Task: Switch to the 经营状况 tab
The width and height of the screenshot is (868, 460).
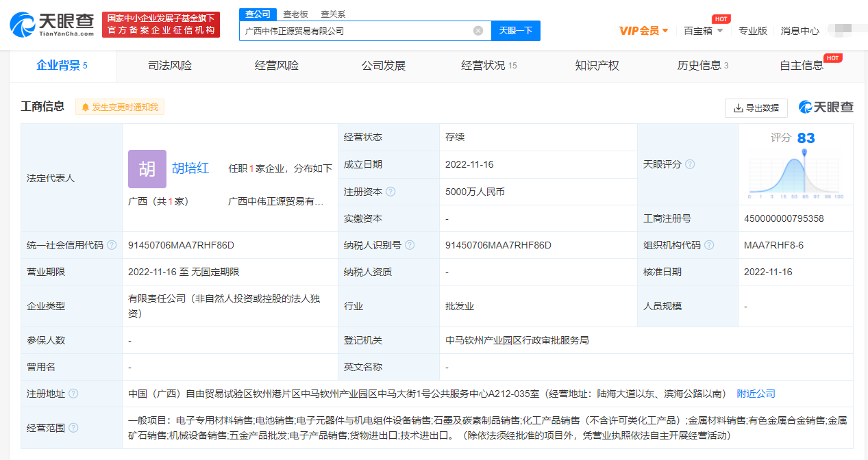Action: 483,66
